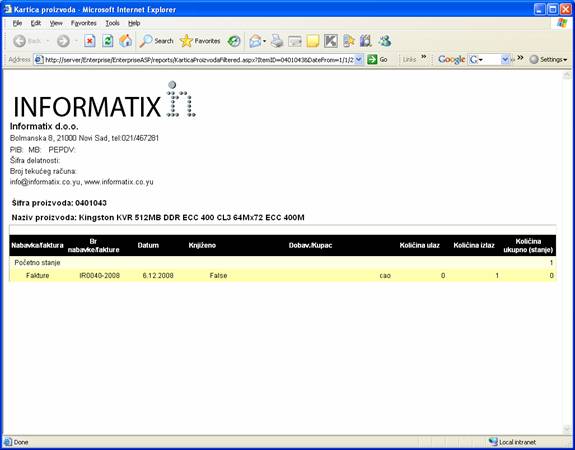Open the Google G search type dropdown
The image size is (575, 450).
pyautogui.click(x=476, y=59)
